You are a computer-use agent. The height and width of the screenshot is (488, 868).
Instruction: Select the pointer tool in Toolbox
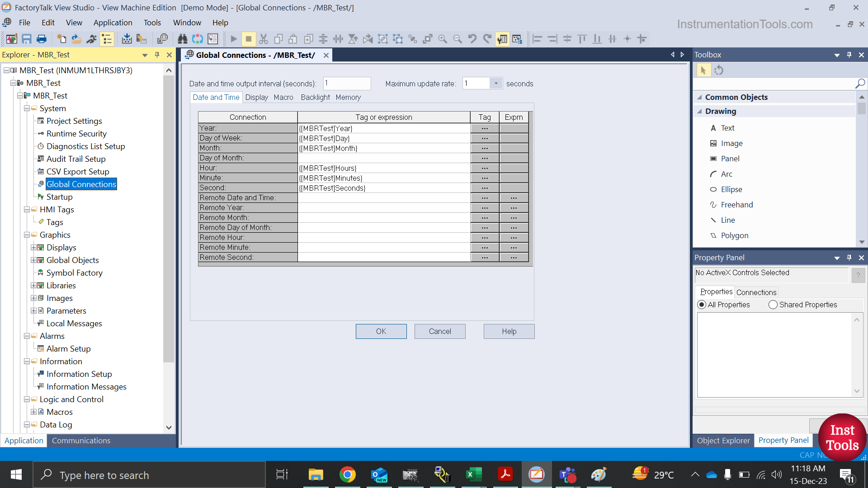coord(703,70)
